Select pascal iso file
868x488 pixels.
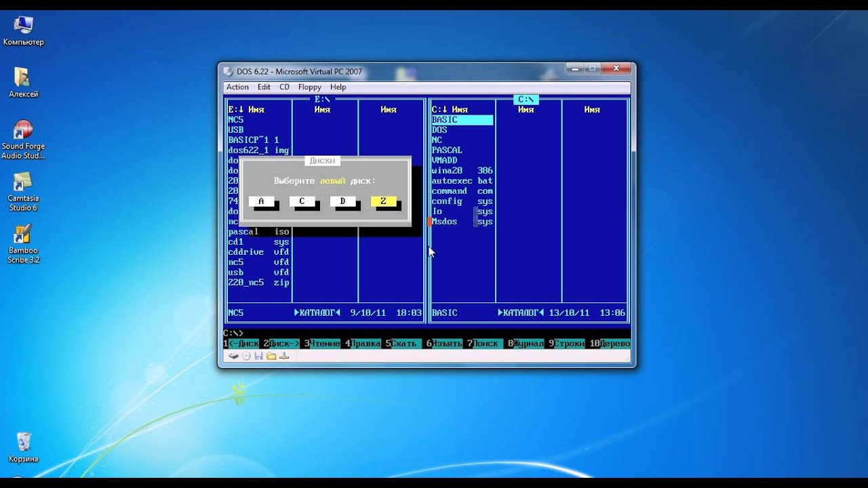point(259,232)
